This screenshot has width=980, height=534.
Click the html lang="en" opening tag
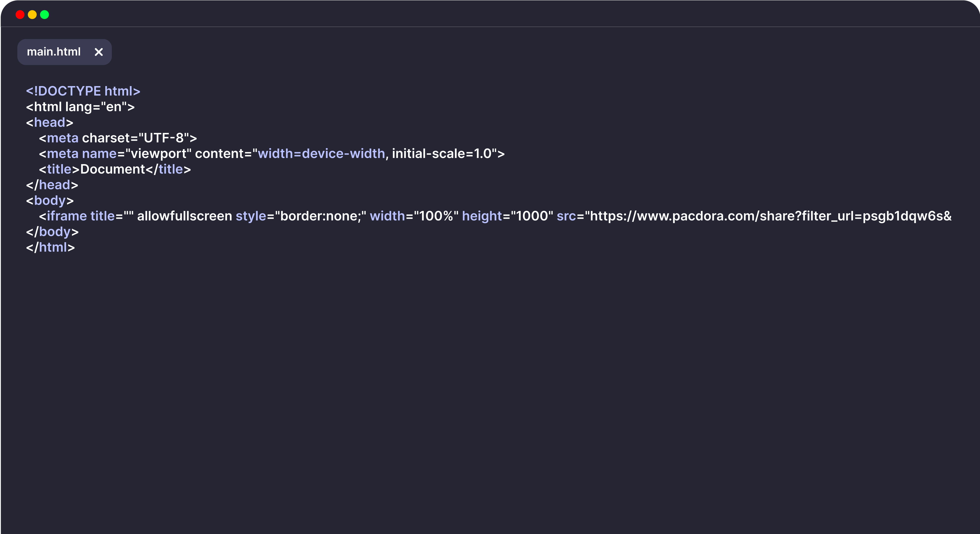80,107
